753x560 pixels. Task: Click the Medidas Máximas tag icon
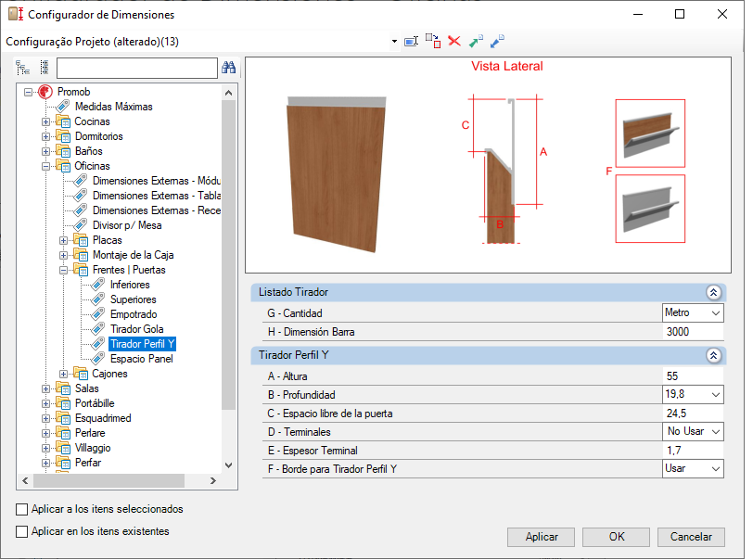63,106
